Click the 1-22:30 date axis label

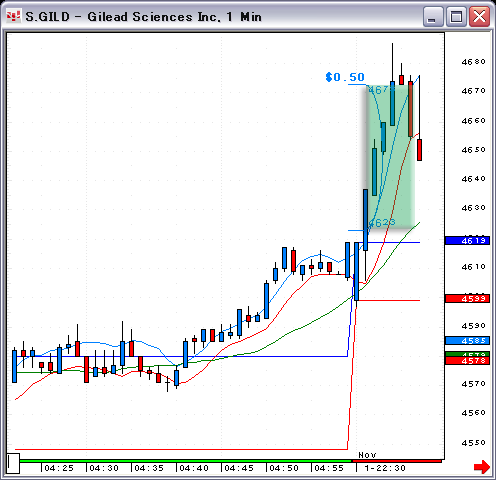[x=385, y=468]
